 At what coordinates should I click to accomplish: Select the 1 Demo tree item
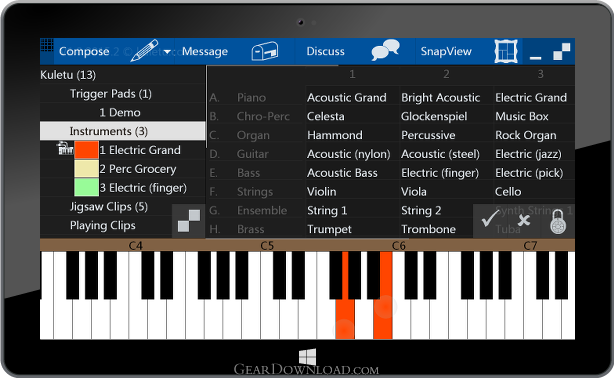[120, 112]
